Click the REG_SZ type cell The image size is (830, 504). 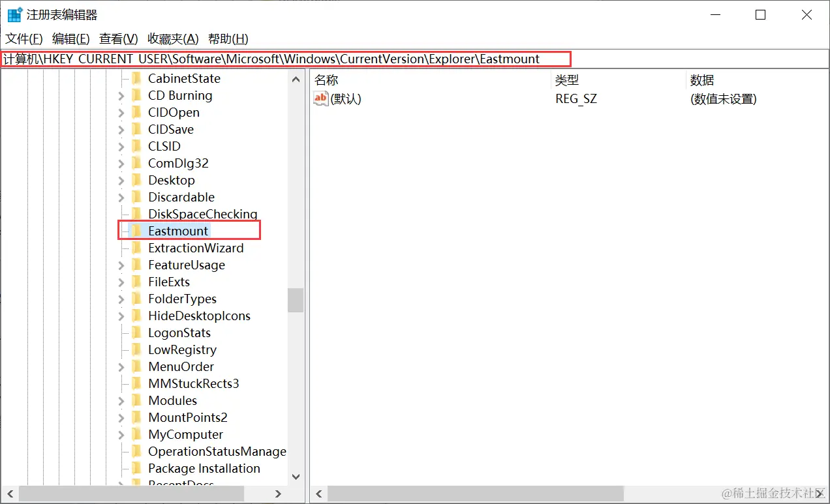(x=576, y=99)
